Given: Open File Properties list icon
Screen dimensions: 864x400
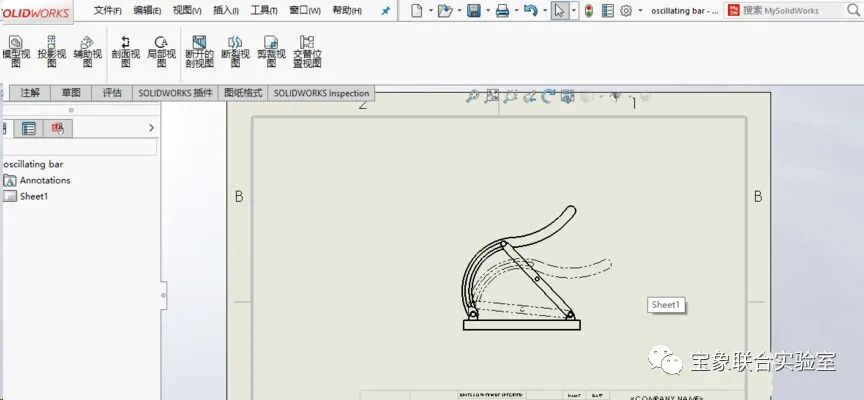Looking at the screenshot, I should [607, 10].
